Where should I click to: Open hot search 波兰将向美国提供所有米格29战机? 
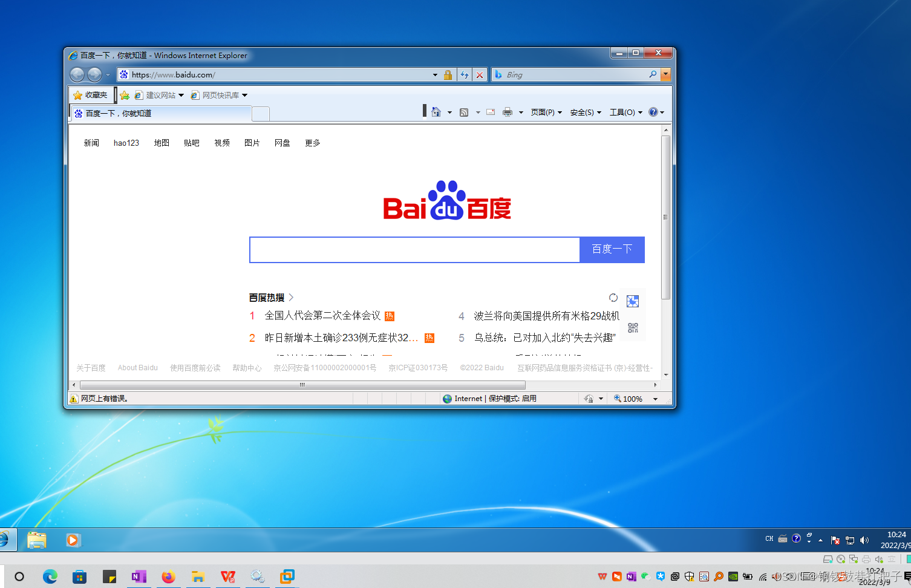pyautogui.click(x=547, y=316)
